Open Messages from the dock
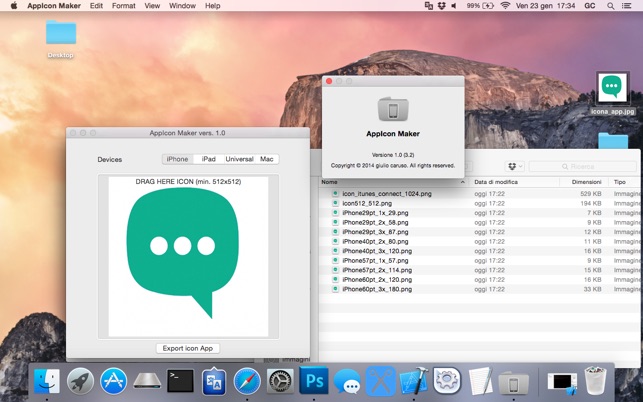This screenshot has height=402, width=643. pos(347,381)
